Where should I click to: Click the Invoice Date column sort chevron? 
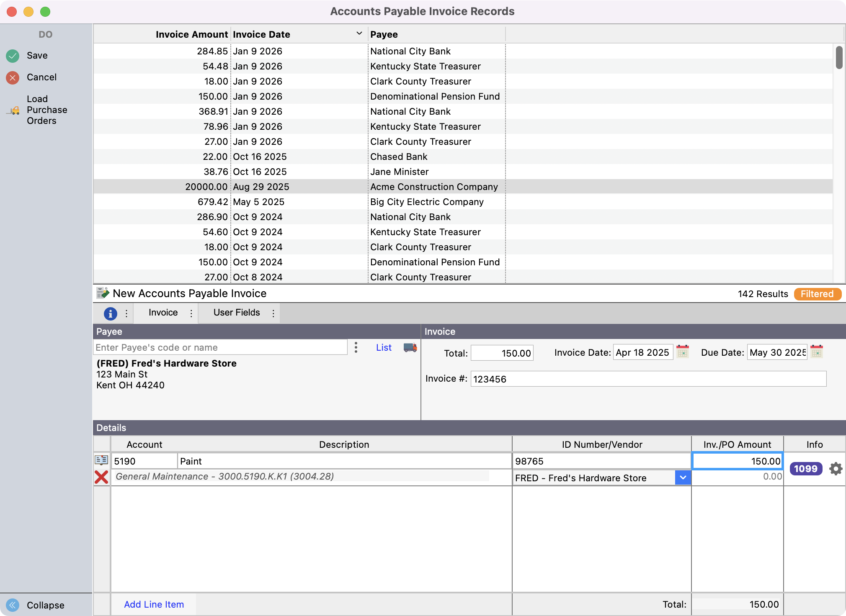[359, 34]
